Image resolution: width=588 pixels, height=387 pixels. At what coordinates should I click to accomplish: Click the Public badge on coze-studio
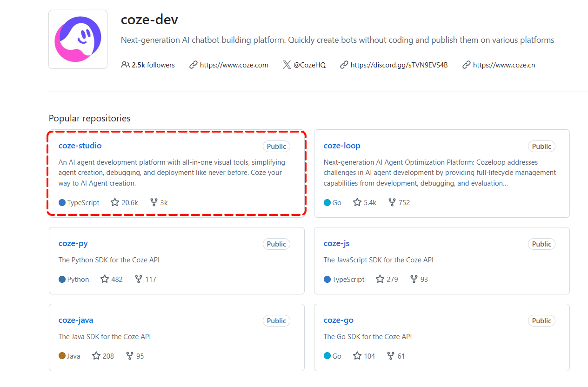[x=276, y=147]
